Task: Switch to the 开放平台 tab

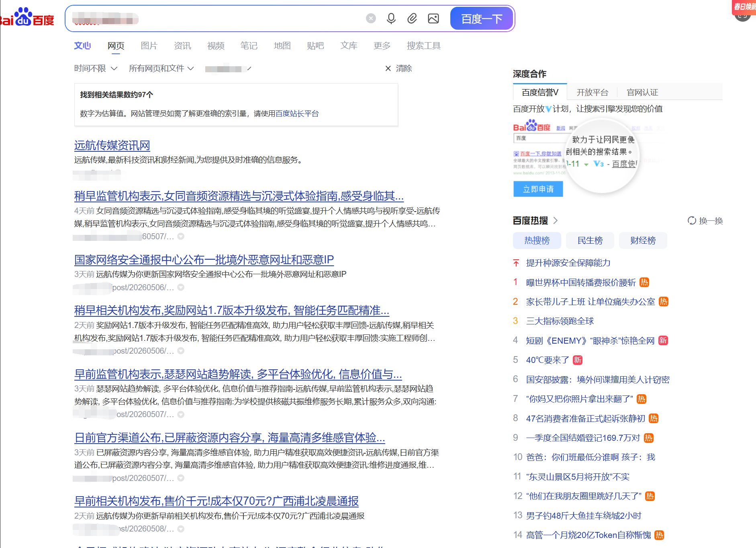Action: [593, 92]
